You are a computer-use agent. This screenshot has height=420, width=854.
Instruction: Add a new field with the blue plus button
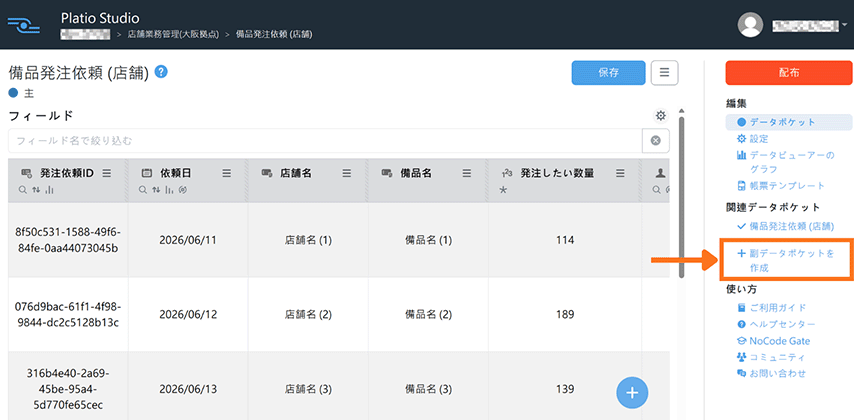click(x=632, y=392)
